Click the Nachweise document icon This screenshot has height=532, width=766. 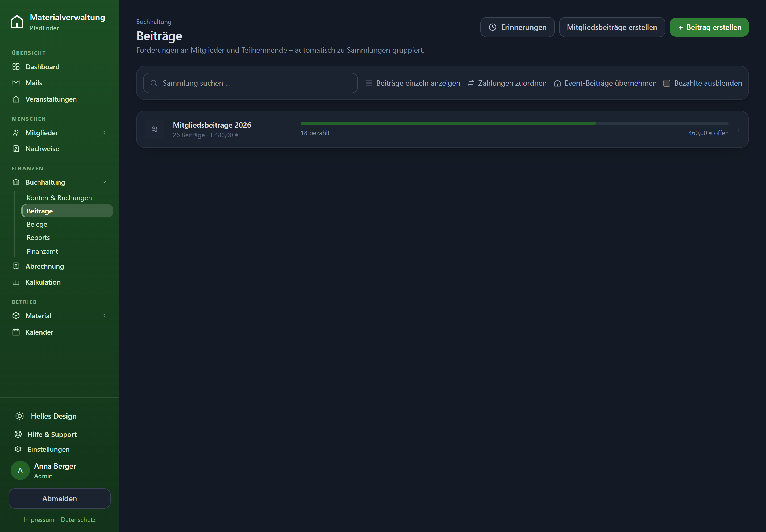click(16, 149)
